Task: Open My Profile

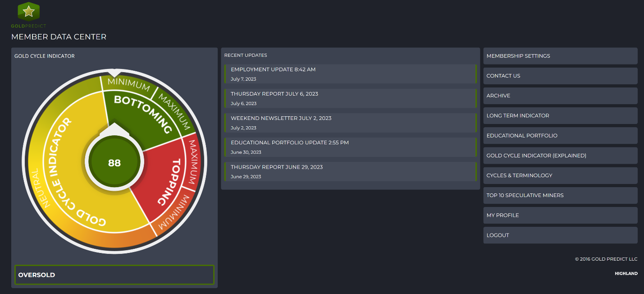Action: (560, 215)
